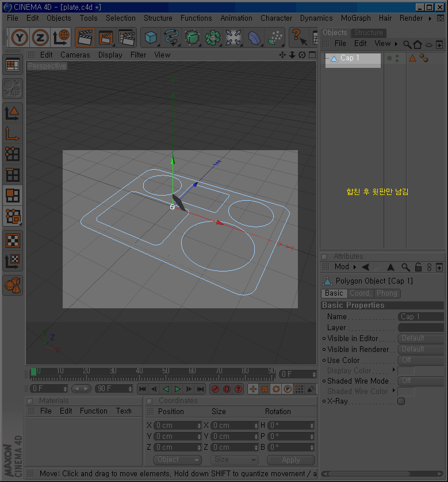Screen dimensions: 448x482
Task: Select the Cap 1 object
Action: 349,58
